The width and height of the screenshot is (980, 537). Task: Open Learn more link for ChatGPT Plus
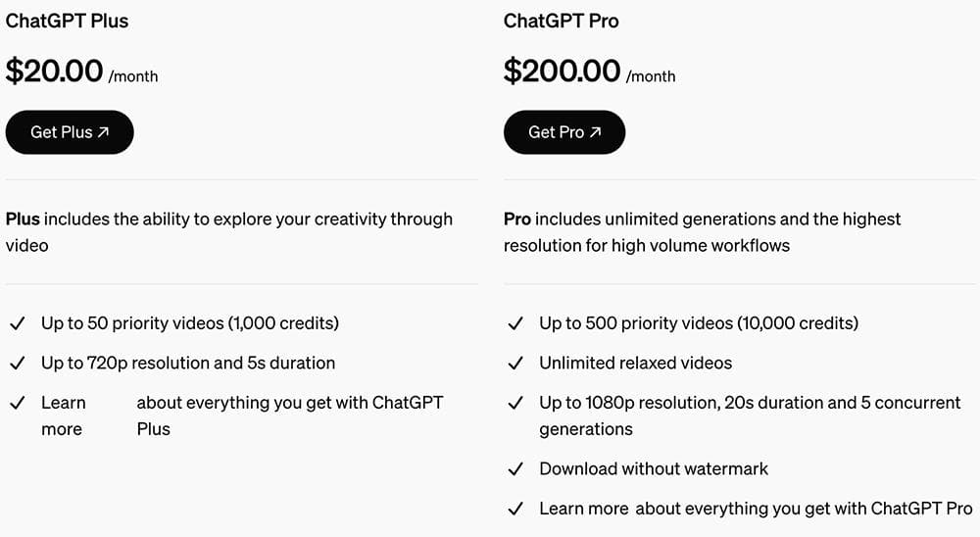pyautogui.click(x=63, y=415)
